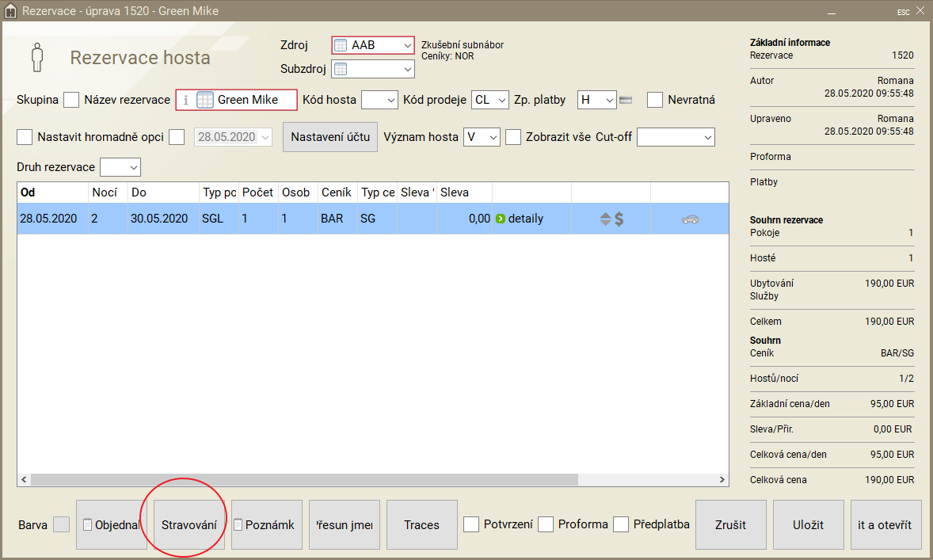Open the green detaily arrow in reservation row
This screenshot has width=933, height=560.
tap(500, 219)
